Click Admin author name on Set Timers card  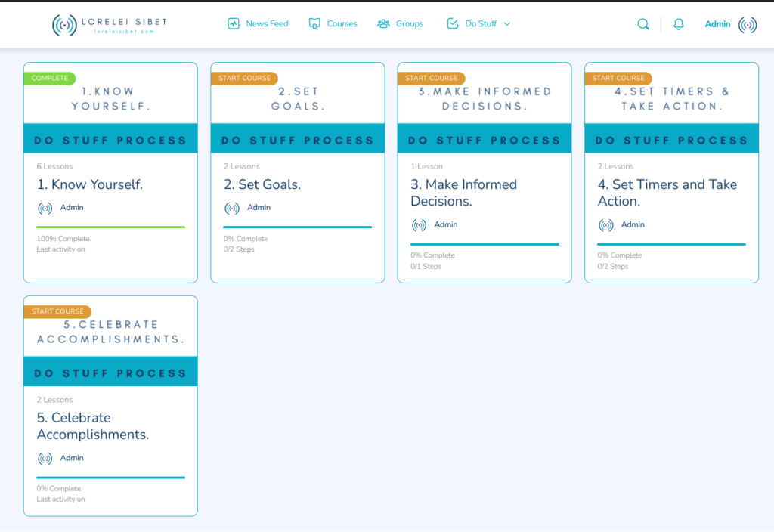tap(633, 224)
